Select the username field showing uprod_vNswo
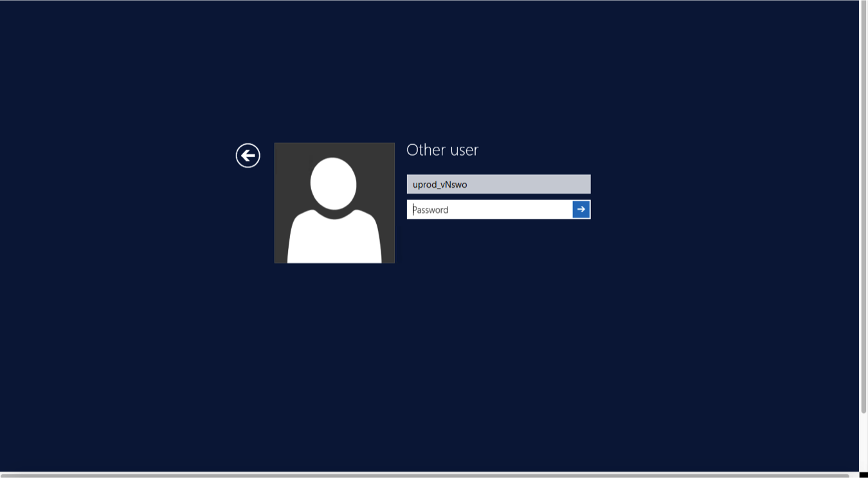This screenshot has height=478, width=868. (498, 184)
